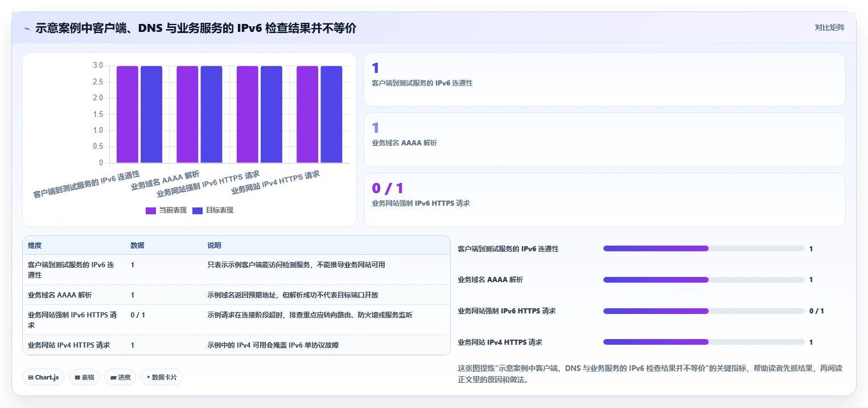Click the progress bar for 业务网站 IPv4 HTTPS 请求

(x=704, y=342)
